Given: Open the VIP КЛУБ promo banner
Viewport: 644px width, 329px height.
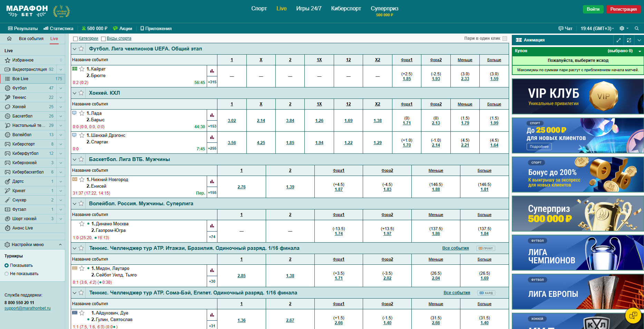Looking at the screenshot, I should coord(578,96).
